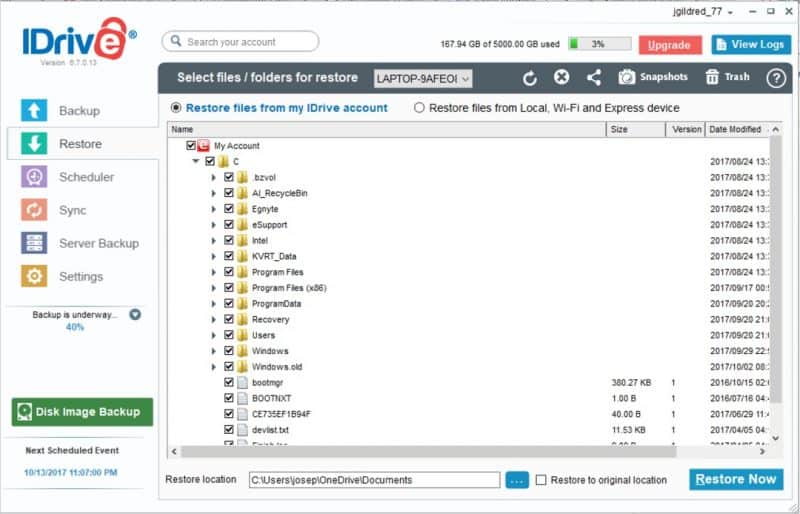Click the Restore location path field
The image size is (800, 514).
374,480
